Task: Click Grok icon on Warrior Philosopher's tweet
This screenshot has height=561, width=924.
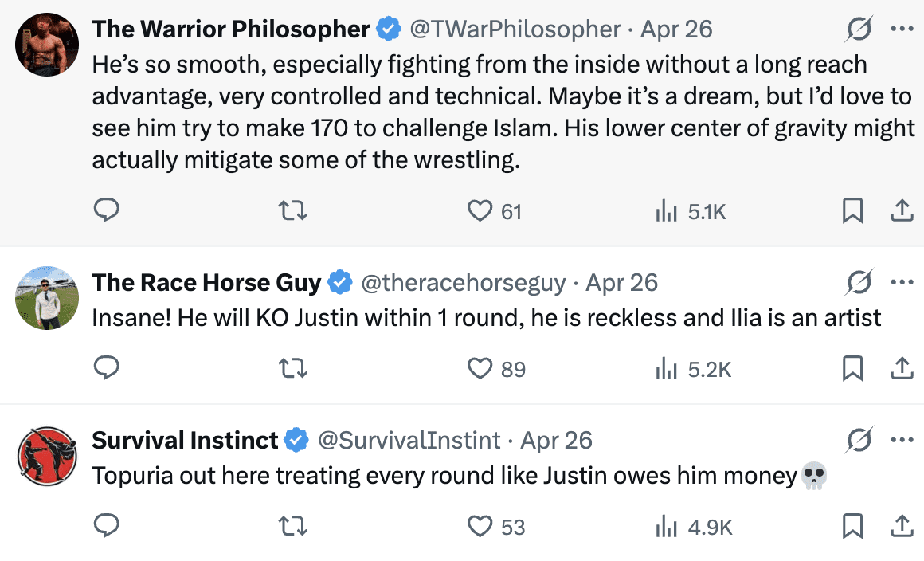Action: (x=859, y=30)
